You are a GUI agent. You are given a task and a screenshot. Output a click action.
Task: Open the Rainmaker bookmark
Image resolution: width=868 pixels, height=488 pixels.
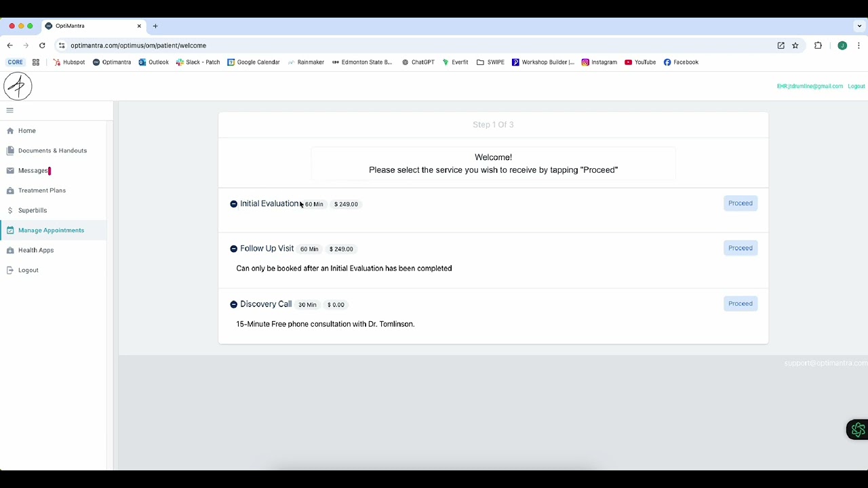pyautogui.click(x=306, y=62)
